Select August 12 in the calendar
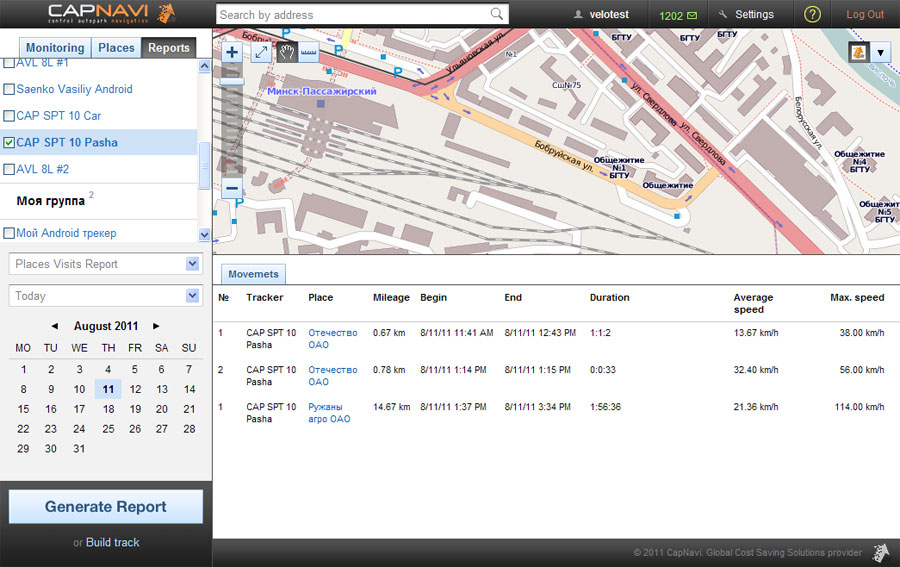 (x=135, y=390)
